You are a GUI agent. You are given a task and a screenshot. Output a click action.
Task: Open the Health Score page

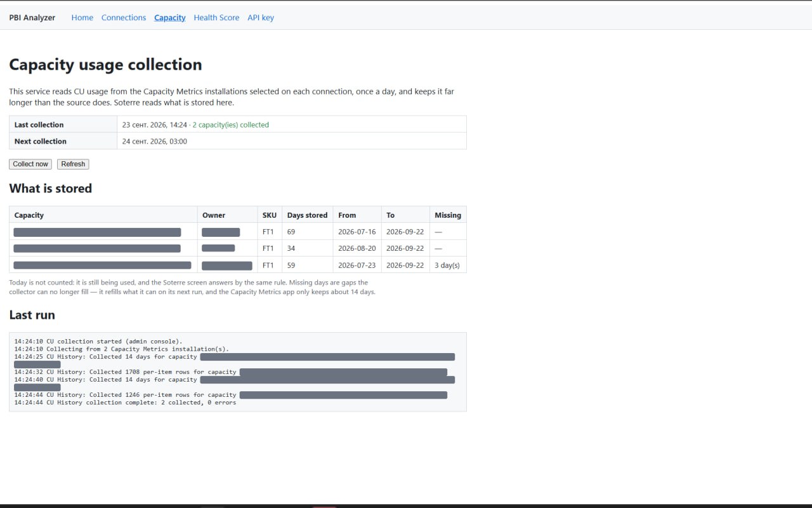(216, 18)
